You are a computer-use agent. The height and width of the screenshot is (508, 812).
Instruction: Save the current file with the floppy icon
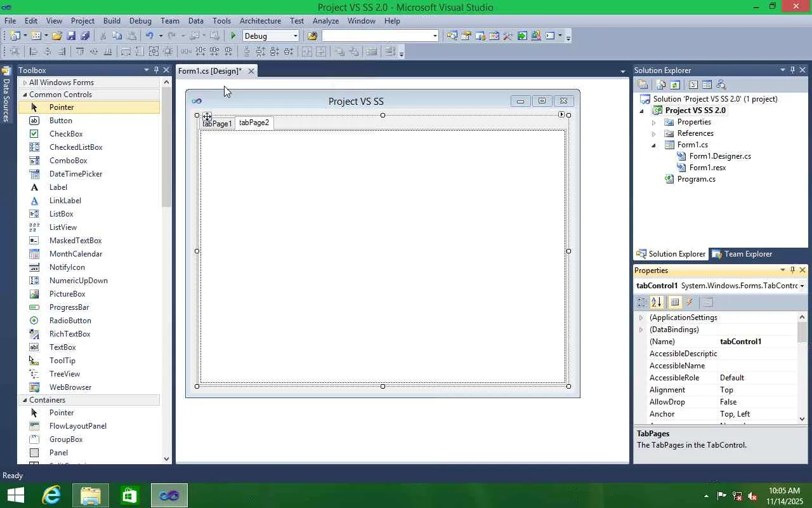click(71, 36)
